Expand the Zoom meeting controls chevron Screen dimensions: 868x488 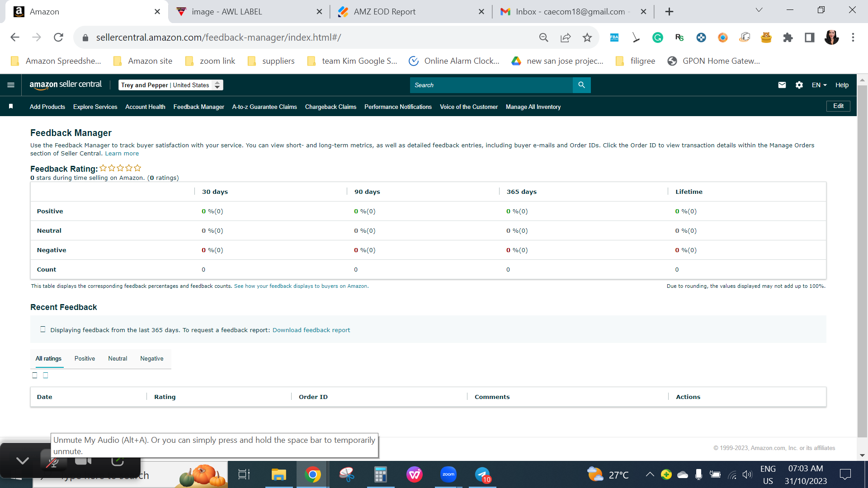22,460
